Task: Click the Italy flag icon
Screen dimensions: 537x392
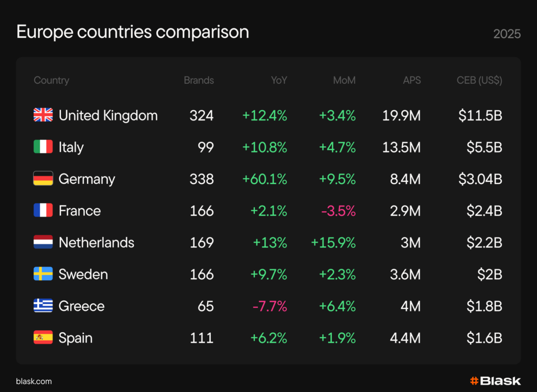Action: point(43,147)
